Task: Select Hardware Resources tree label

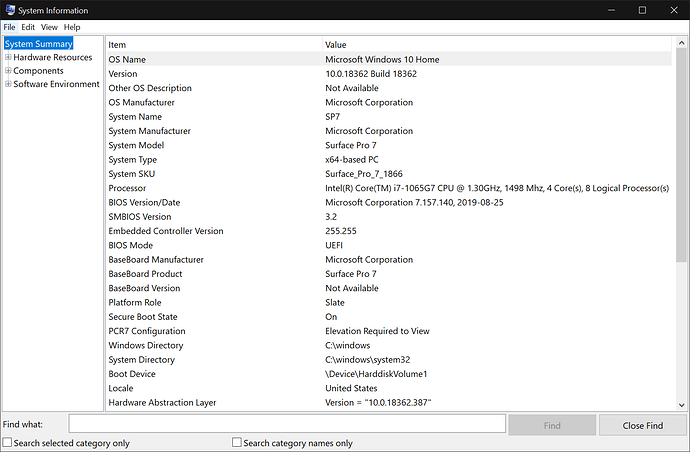Action: point(52,57)
